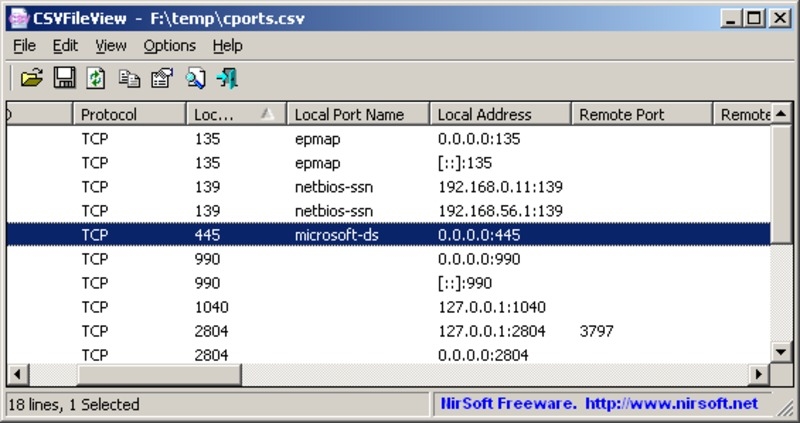Viewport: 800px width, 423px height.
Task: Click the horizontal scrollbar thumb
Action: (x=159, y=375)
